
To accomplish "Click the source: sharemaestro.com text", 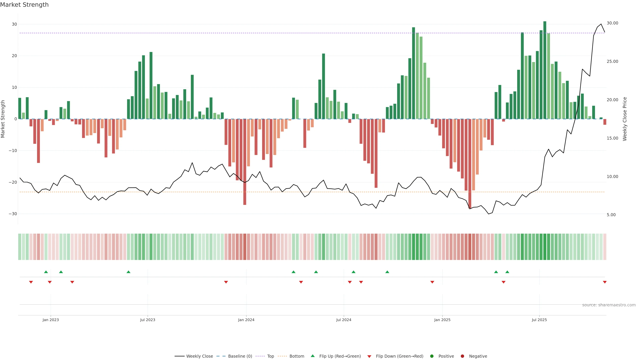I will click(x=609, y=305).
